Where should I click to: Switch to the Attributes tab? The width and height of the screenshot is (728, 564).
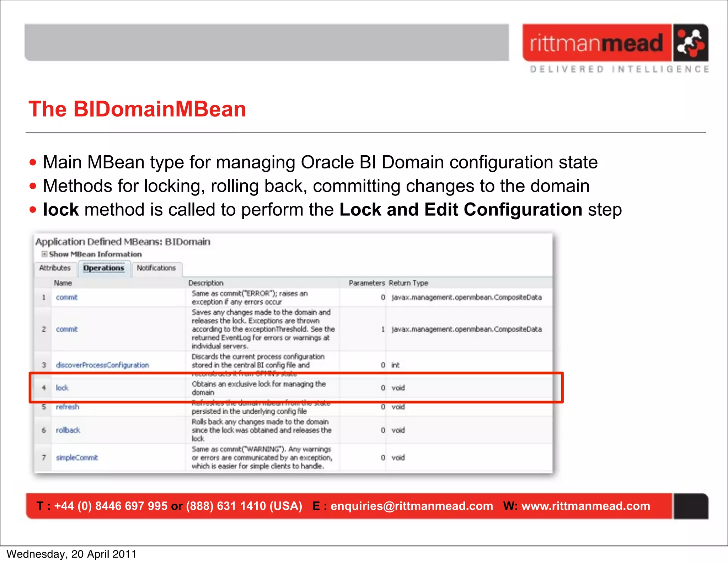tap(55, 268)
